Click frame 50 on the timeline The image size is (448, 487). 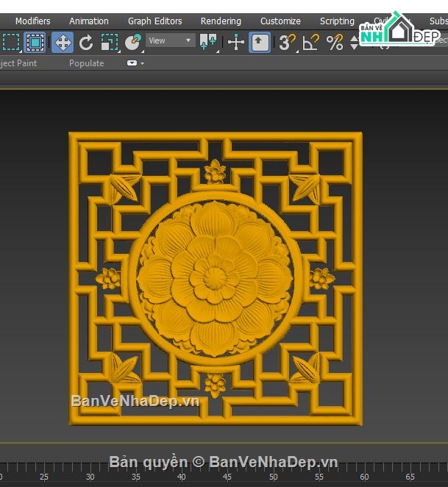pyautogui.click(x=273, y=477)
